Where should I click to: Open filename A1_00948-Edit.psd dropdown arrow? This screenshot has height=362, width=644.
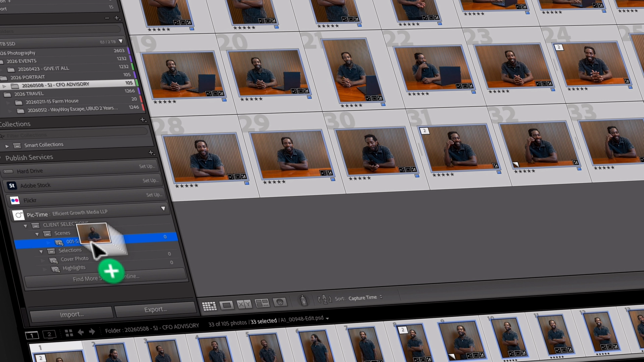327,318
